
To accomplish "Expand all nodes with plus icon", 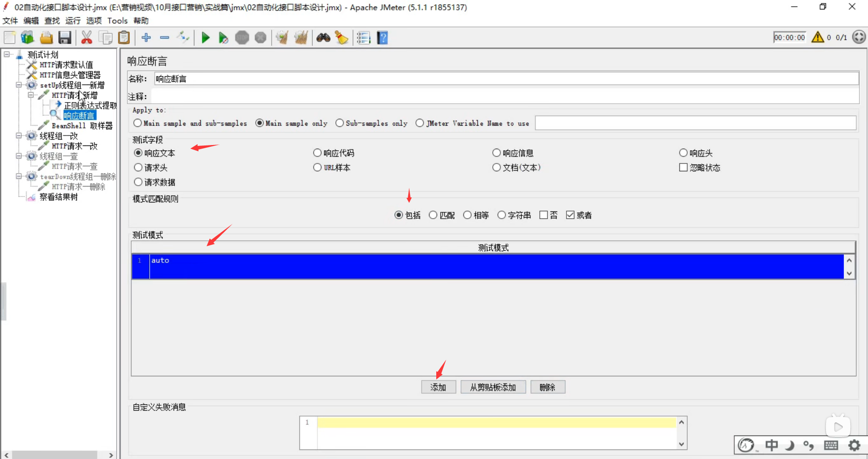I will pyautogui.click(x=146, y=37).
